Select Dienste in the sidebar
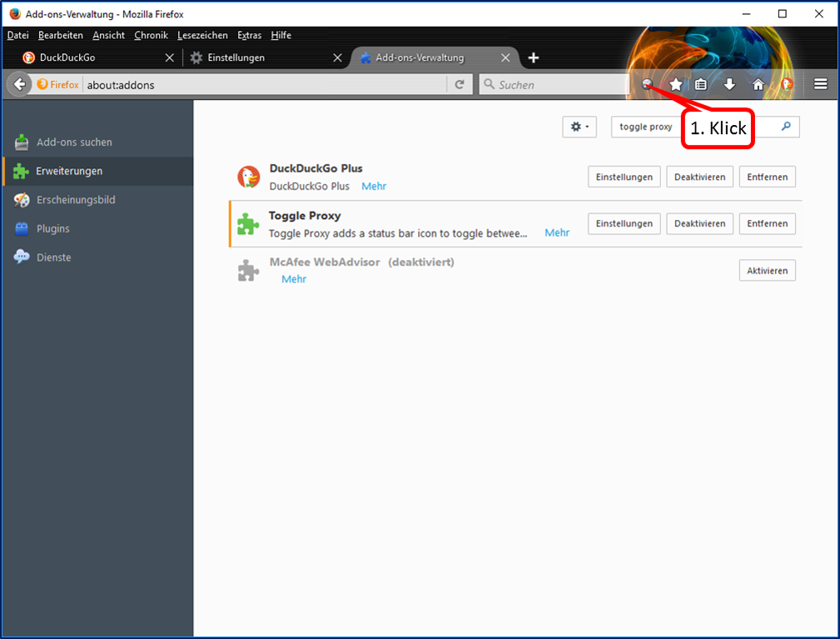Image resolution: width=840 pixels, height=639 pixels. 97,257
